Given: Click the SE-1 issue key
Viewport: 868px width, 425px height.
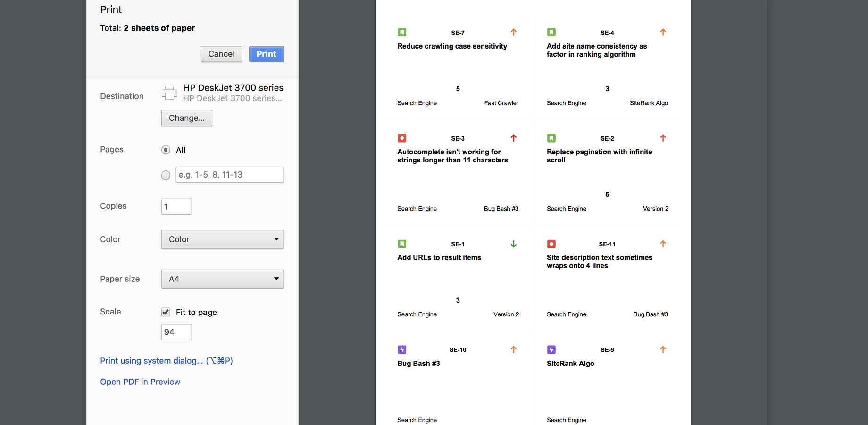Looking at the screenshot, I should pyautogui.click(x=458, y=244).
